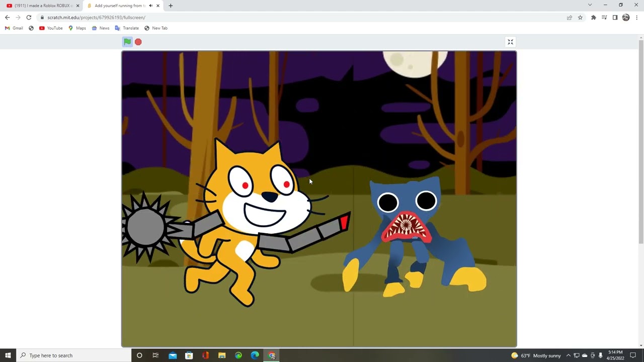Click the green flag to start project
The width and height of the screenshot is (644, 362).
[127, 42]
